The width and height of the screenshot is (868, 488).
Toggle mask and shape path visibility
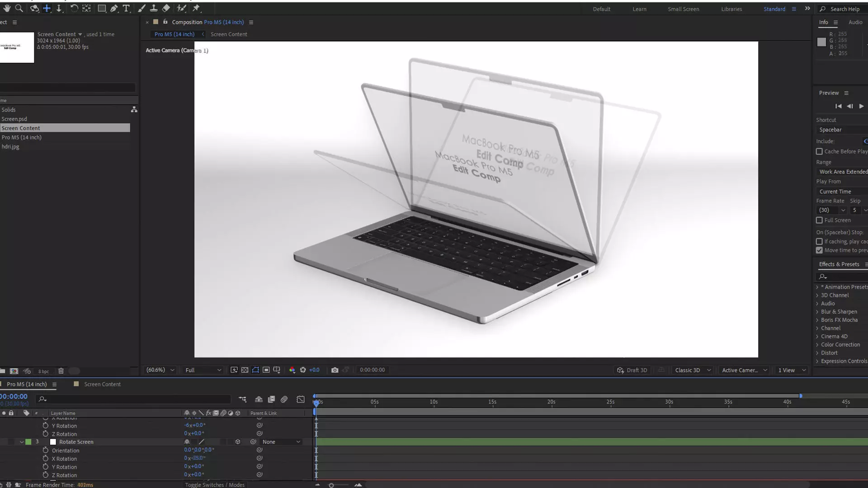click(x=255, y=370)
